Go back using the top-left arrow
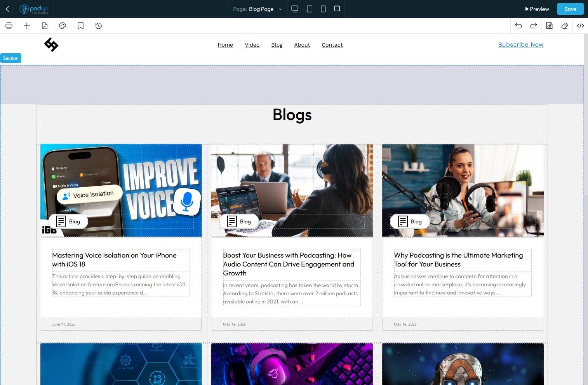This screenshot has width=588, height=385. tap(7, 9)
